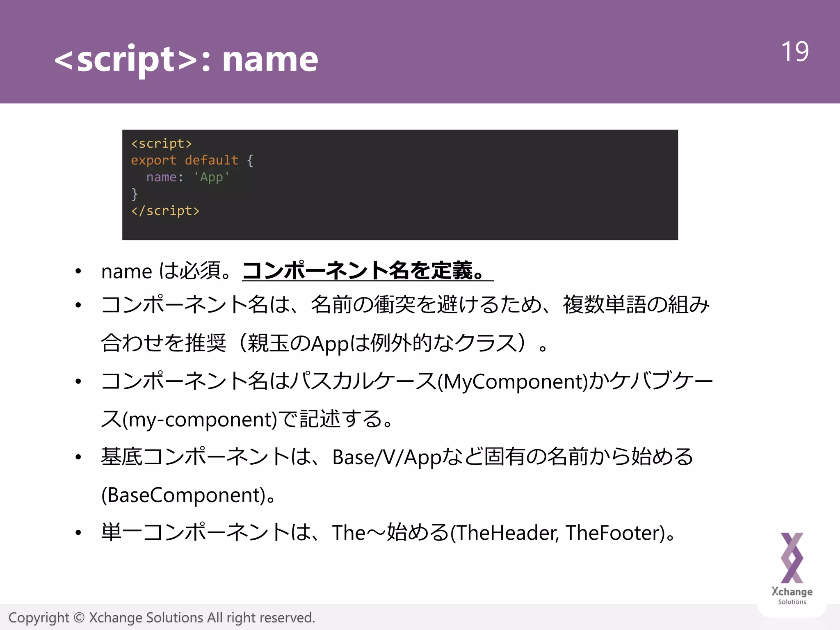Click the opening <script> tag line in the code
The width and height of the screenshot is (840, 630).
pyautogui.click(x=162, y=144)
